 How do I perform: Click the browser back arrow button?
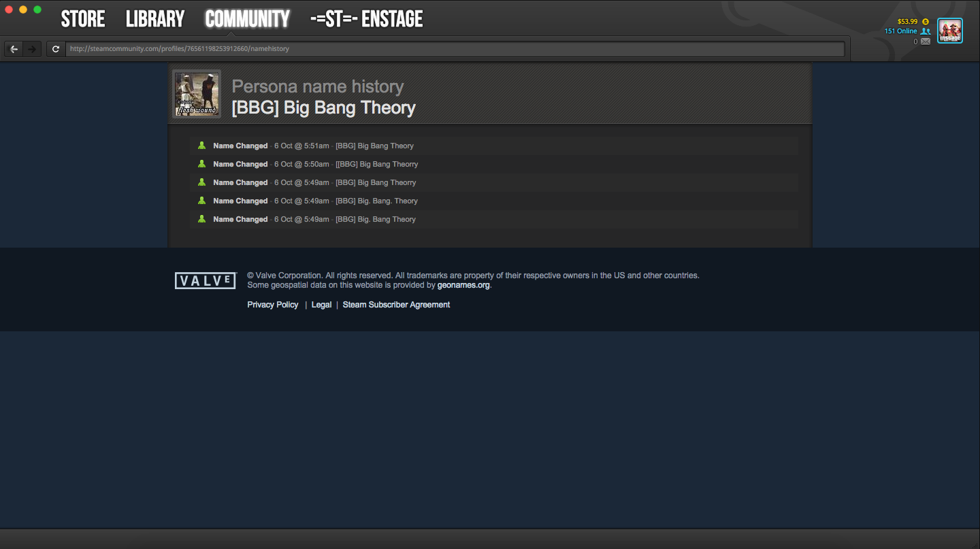pyautogui.click(x=14, y=49)
